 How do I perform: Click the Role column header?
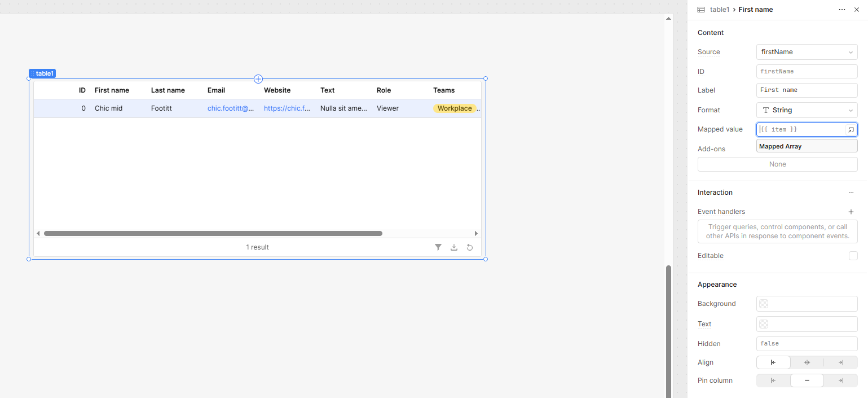(x=384, y=90)
